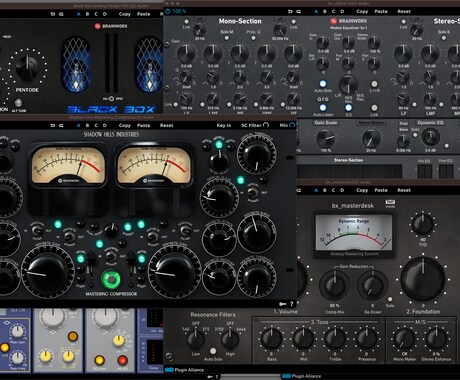Click undo arrow in Shadow Hills toolbar
Screen dimensions: 460x380
pyautogui.click(x=53, y=125)
